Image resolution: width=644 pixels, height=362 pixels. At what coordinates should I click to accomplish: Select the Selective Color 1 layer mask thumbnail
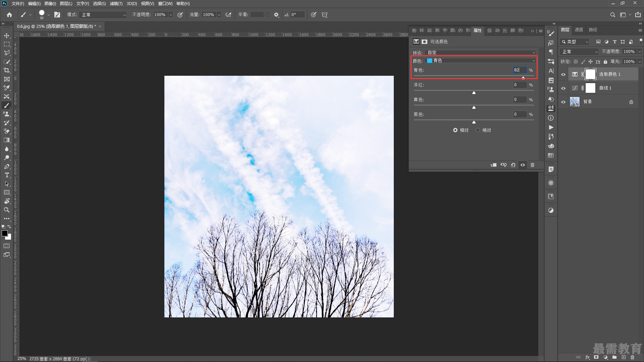pyautogui.click(x=590, y=74)
